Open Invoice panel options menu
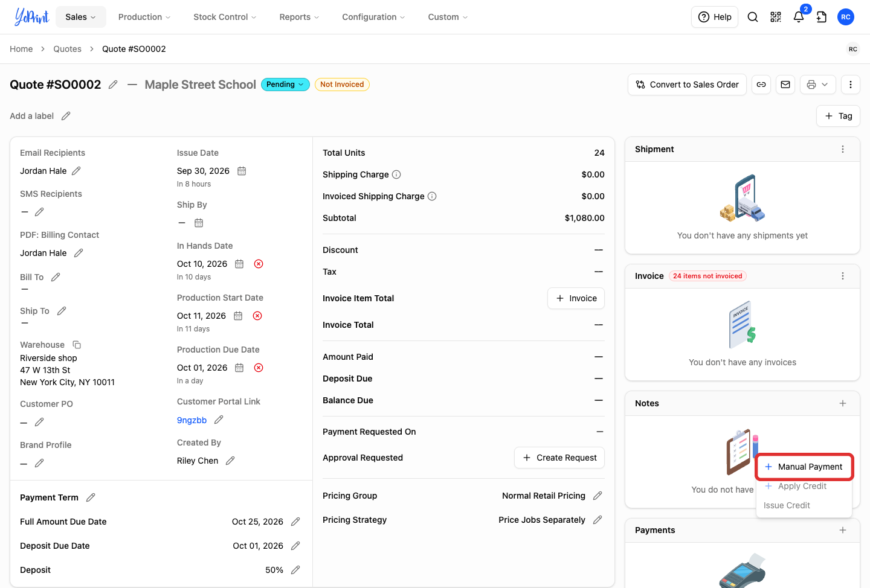Image resolution: width=870 pixels, height=588 pixels. click(843, 276)
